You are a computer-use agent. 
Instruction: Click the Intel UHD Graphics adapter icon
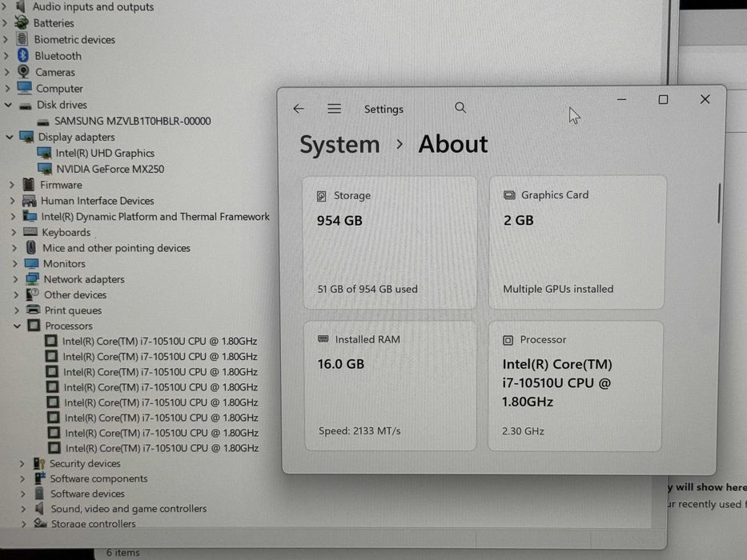coord(44,153)
